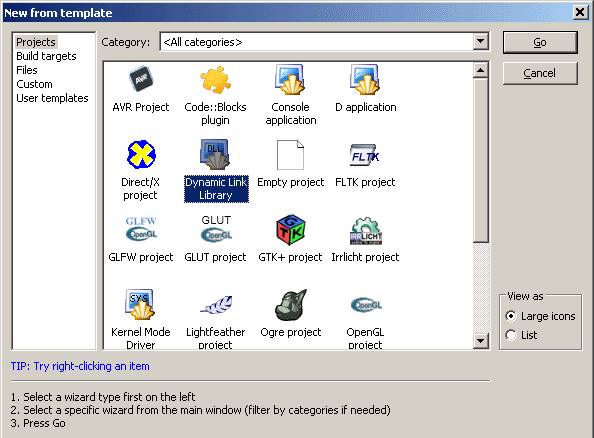
Task: Select Custom wizard type
Action: [34, 84]
